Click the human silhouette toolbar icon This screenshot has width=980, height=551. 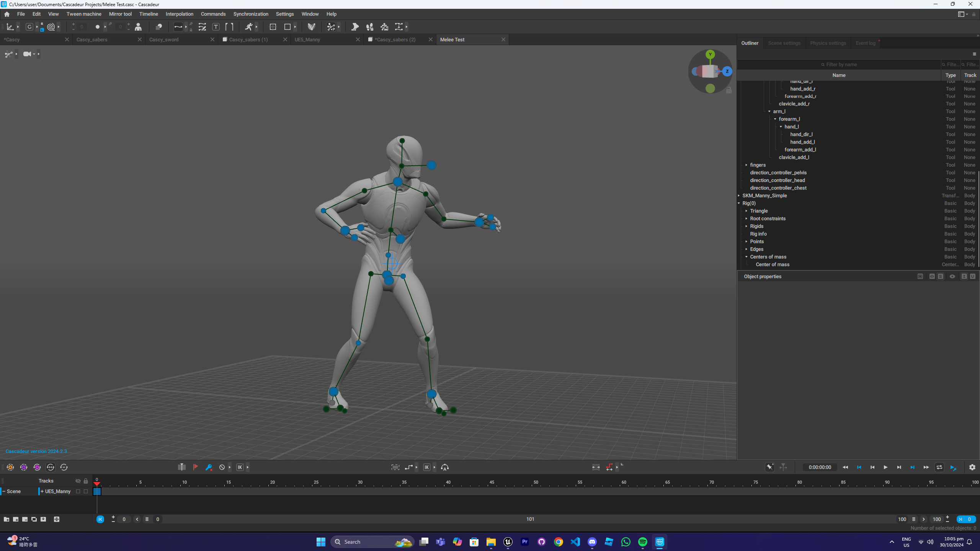tap(138, 27)
